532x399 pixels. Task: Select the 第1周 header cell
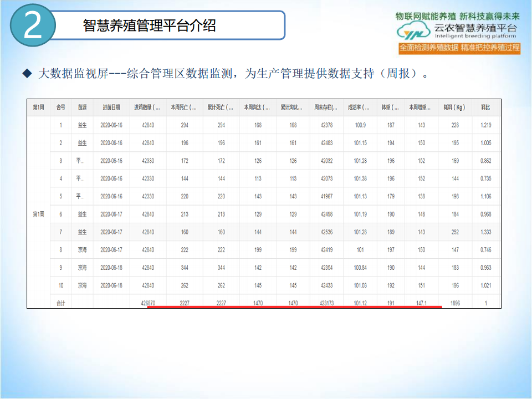tap(38, 108)
